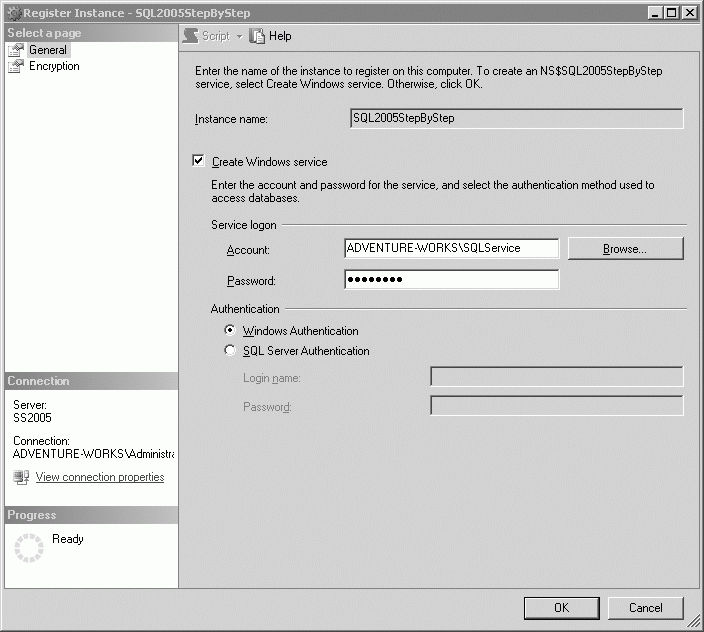The image size is (704, 632).
Task: Click the Service logon group label
Action: 244,225
